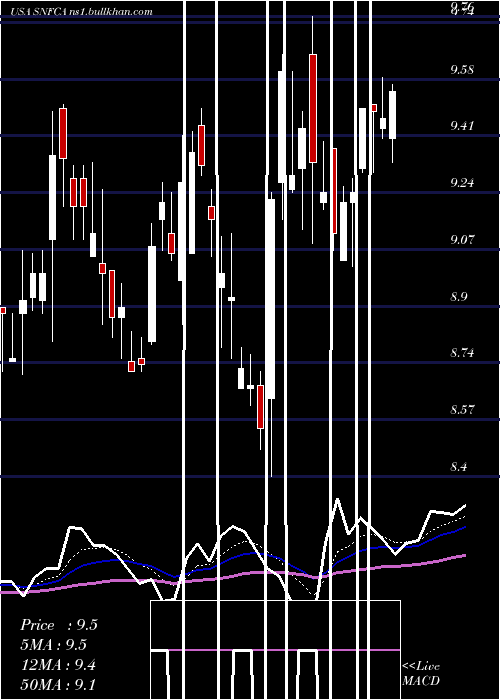This screenshot has width=500, height=700.
Task: Click the last white candle on right
Action: pos(392,115)
